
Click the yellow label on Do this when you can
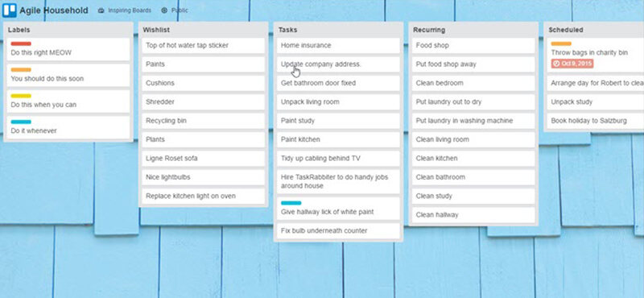(x=21, y=96)
